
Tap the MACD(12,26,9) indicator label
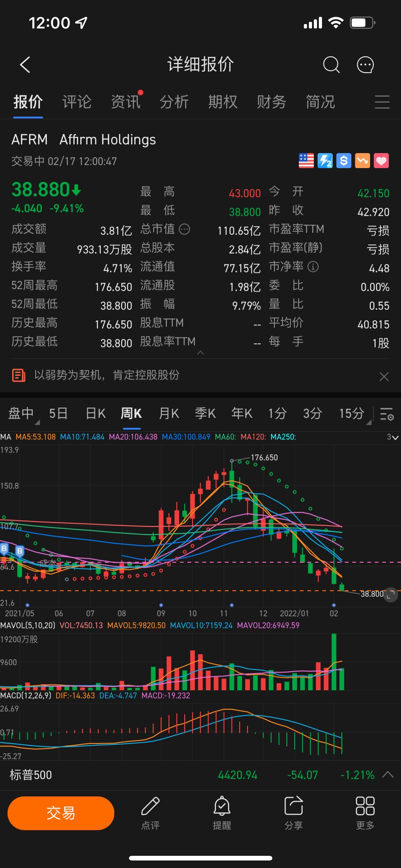coord(26,696)
